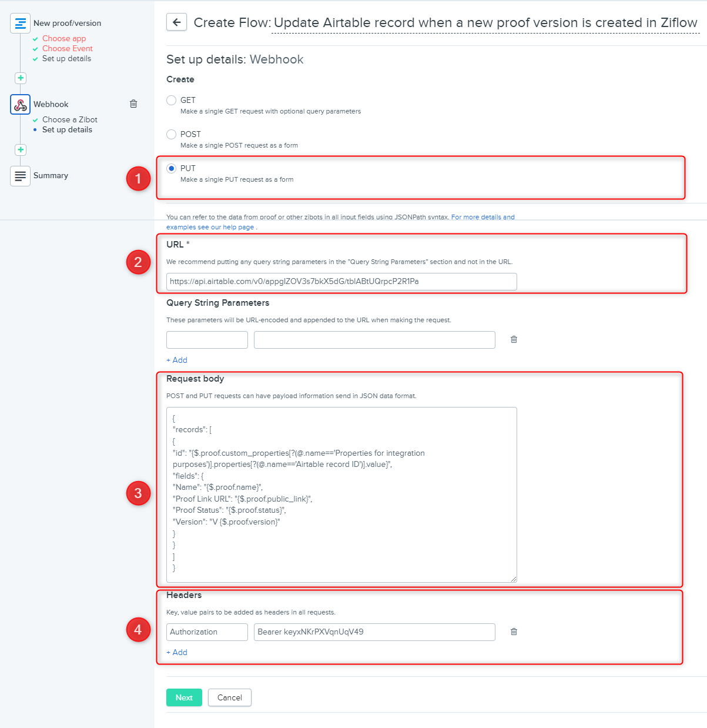
Task: Select the Webhook zibot icon
Action: tap(20, 105)
